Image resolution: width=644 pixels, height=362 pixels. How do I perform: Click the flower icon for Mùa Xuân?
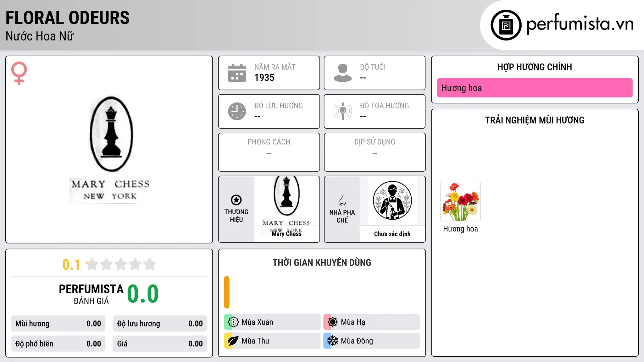click(233, 322)
